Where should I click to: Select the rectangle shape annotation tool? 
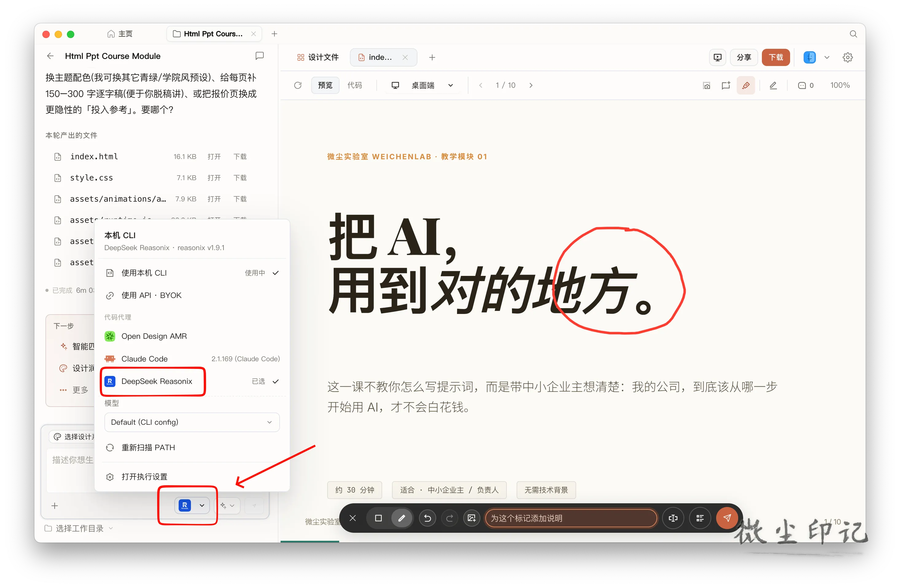378,518
